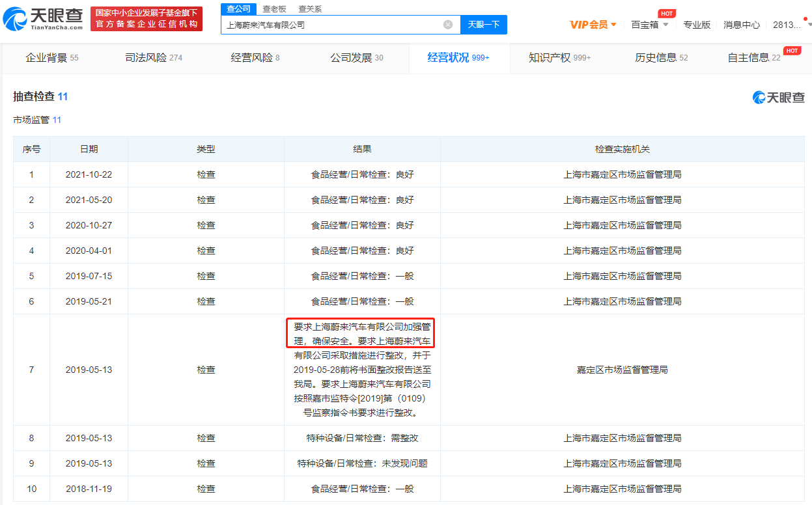Viewport: 812px width, 505px height.
Task: Click the date 2019-07-15 cell
Action: click(x=89, y=276)
